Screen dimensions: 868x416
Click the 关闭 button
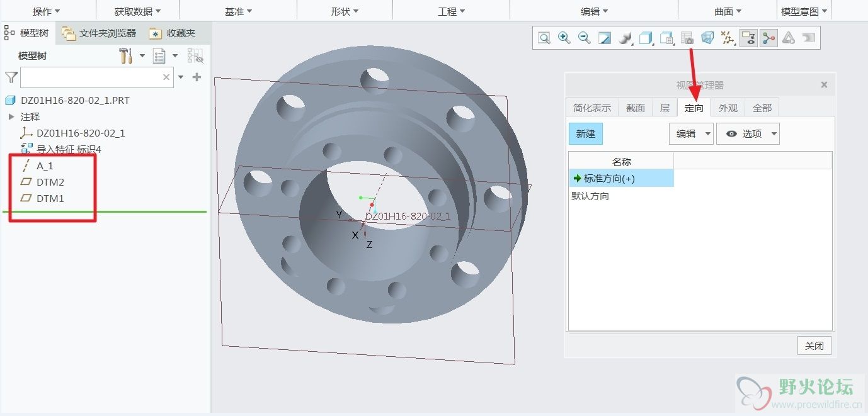point(814,346)
